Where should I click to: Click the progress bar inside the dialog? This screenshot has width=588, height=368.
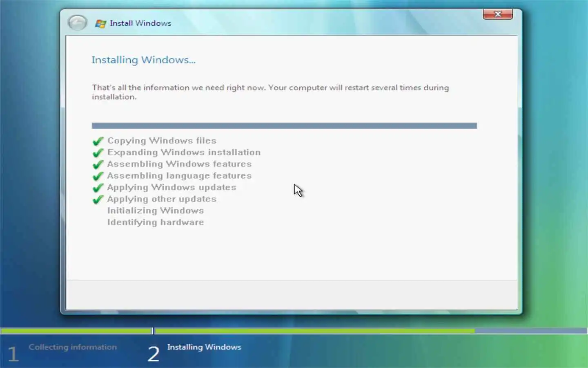(x=284, y=126)
